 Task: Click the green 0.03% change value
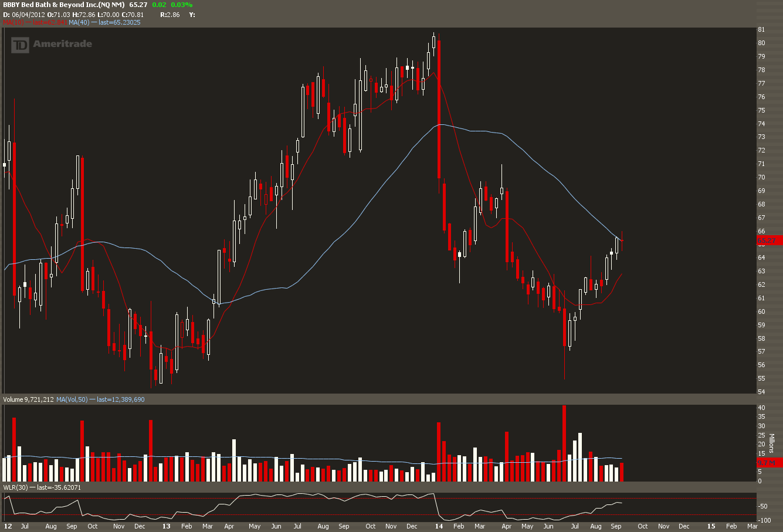coord(181,5)
